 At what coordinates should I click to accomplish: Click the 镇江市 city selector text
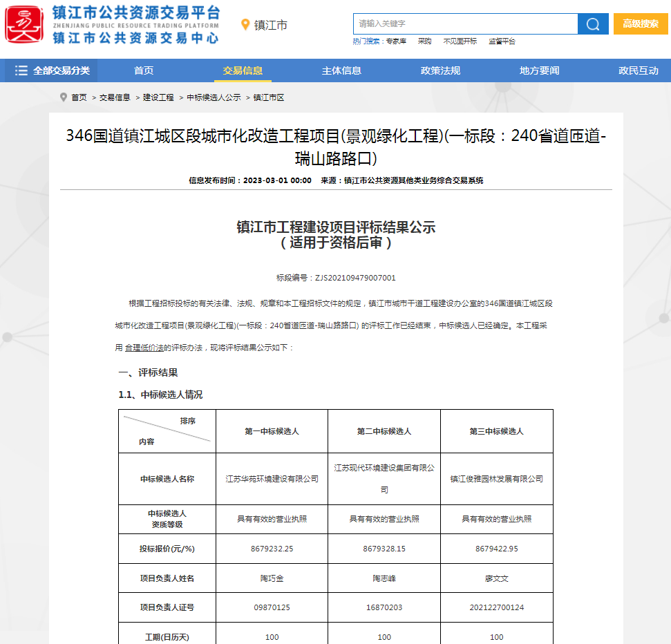click(x=271, y=26)
